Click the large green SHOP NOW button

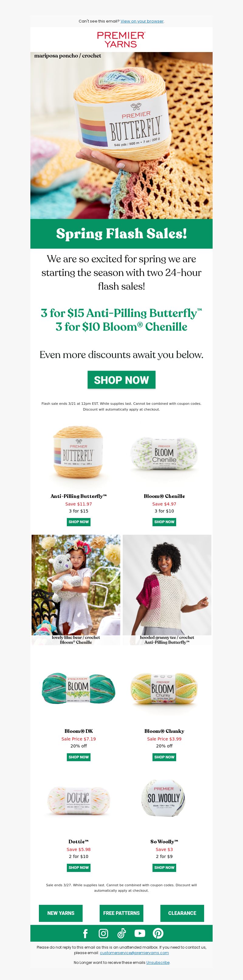tap(122, 380)
